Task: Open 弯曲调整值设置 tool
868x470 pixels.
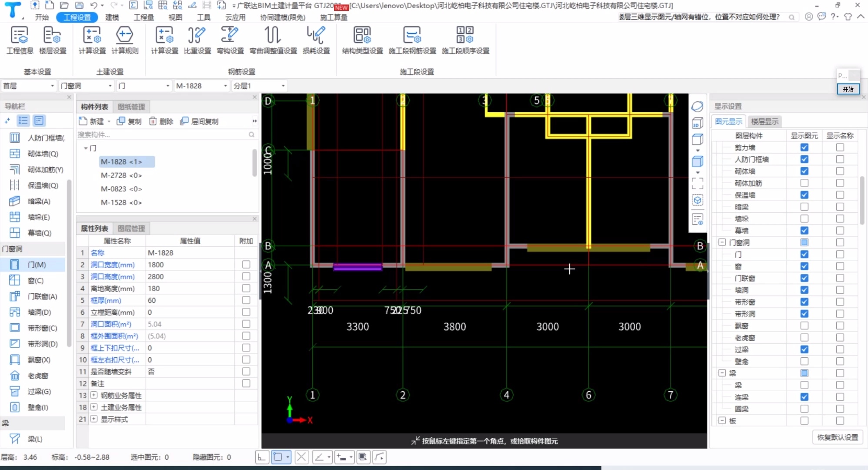Action: point(273,40)
